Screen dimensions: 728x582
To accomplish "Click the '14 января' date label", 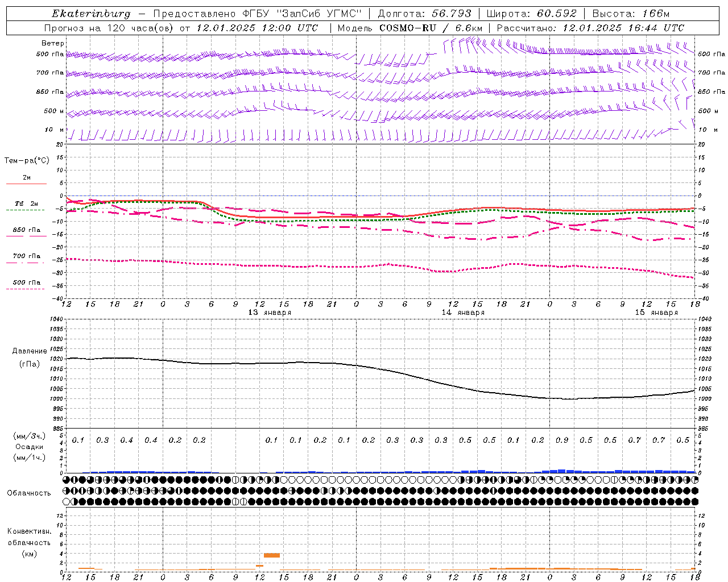I will click(463, 313).
